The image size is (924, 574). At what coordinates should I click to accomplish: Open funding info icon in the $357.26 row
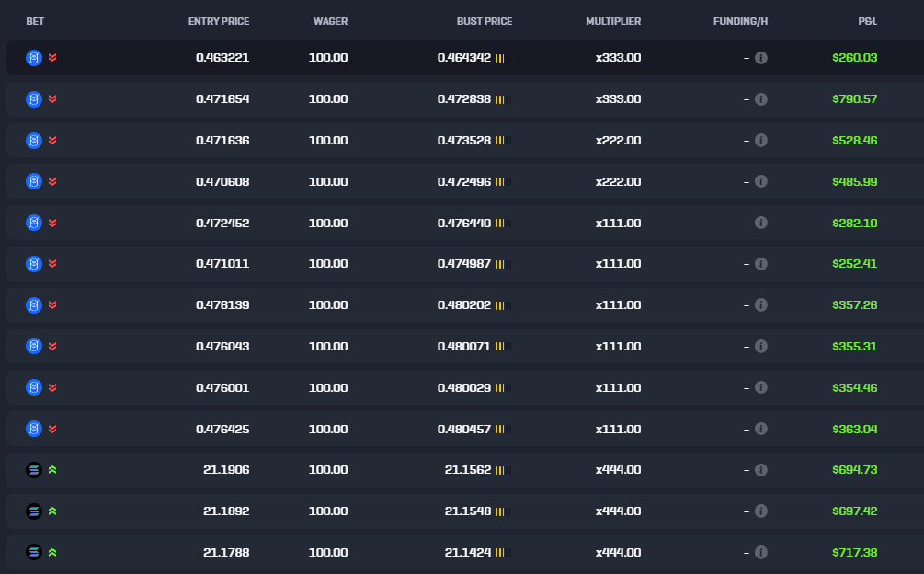coord(761,304)
